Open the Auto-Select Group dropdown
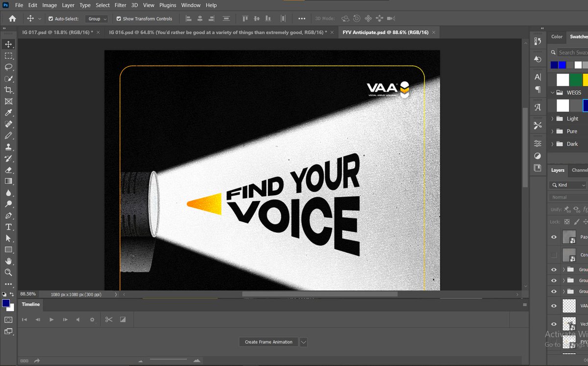Image resolution: width=588 pixels, height=366 pixels. (97, 19)
